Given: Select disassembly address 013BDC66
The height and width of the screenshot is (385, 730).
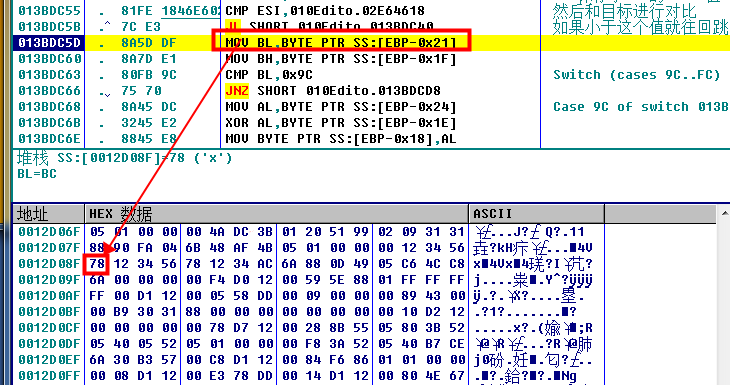Looking at the screenshot, I should 49,91.
